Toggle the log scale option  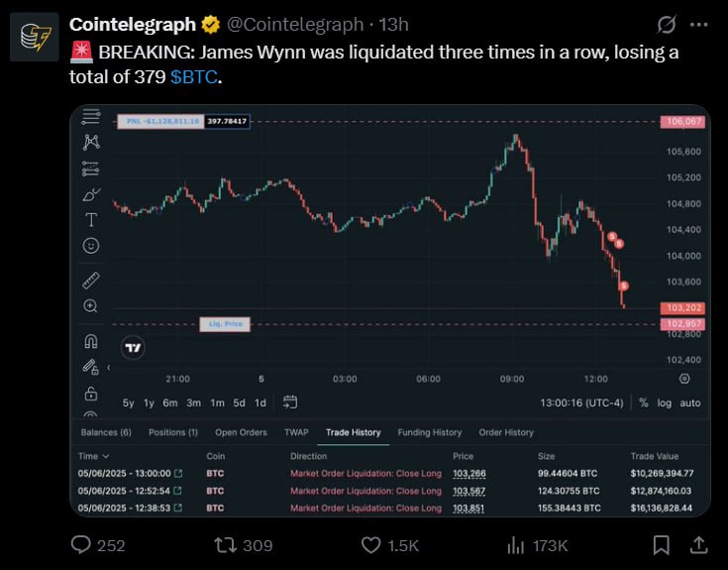click(x=664, y=402)
